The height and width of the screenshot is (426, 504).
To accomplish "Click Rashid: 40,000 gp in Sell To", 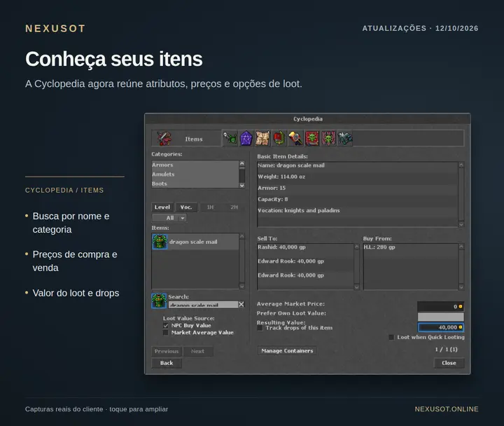I will tap(306, 247).
